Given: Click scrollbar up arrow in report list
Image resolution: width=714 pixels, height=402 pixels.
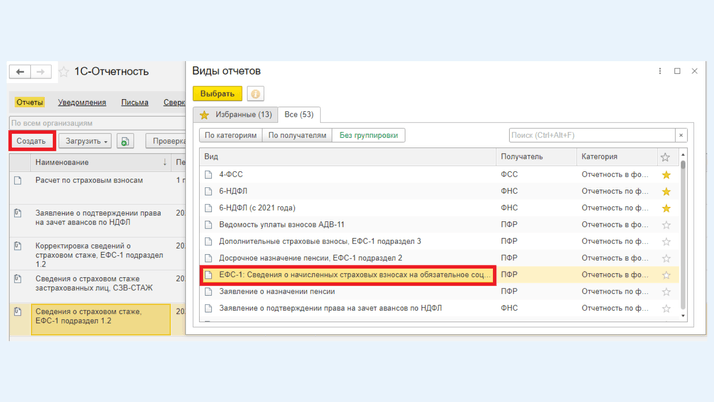Looking at the screenshot, I should [x=683, y=155].
